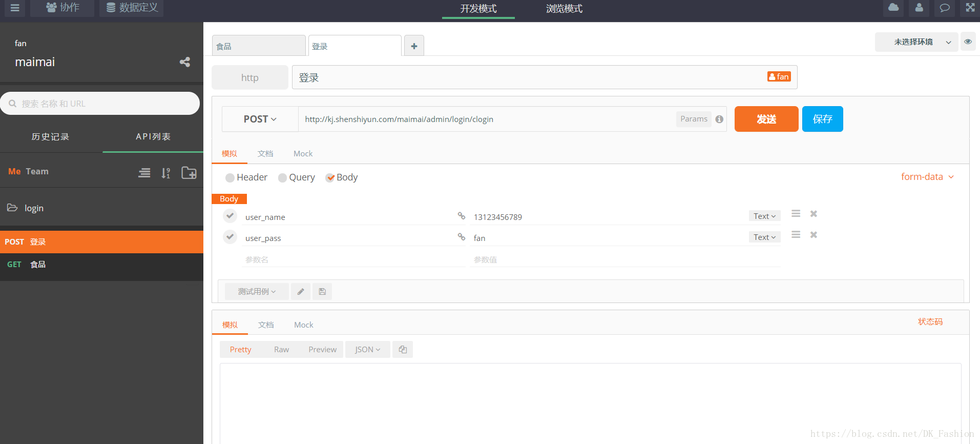Click the fullscreen expand icon
980x444 pixels.
[970, 8]
